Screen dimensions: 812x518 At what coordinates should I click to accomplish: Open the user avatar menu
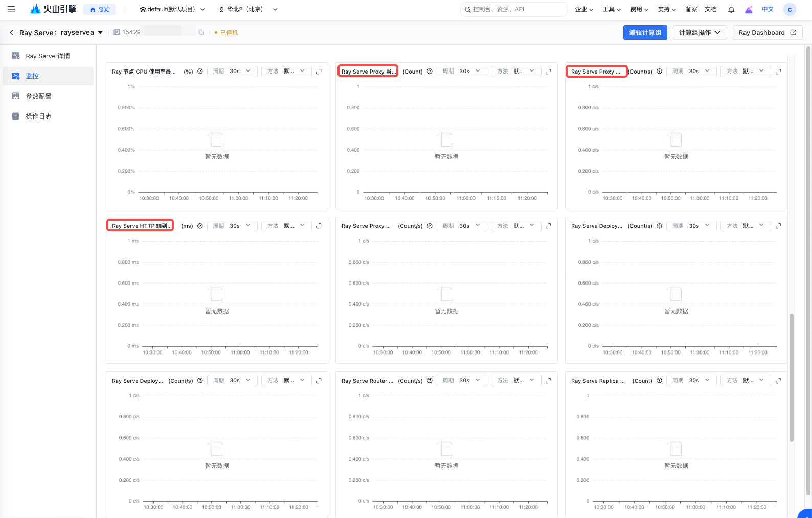790,9
